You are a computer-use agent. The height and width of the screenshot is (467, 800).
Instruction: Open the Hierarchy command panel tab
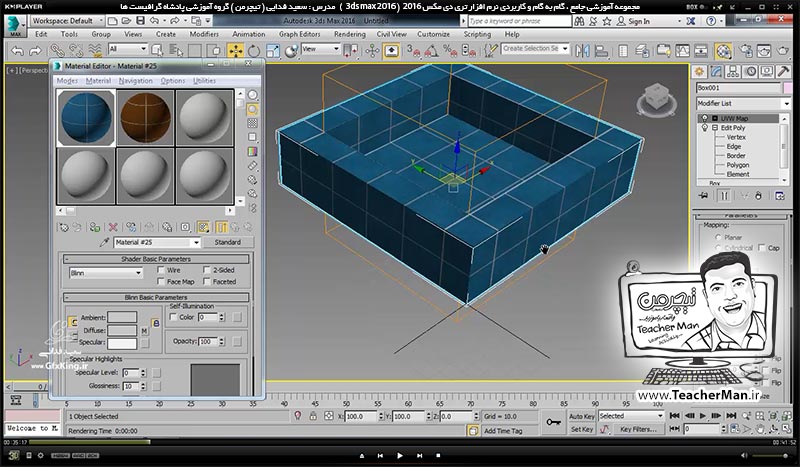[733, 71]
